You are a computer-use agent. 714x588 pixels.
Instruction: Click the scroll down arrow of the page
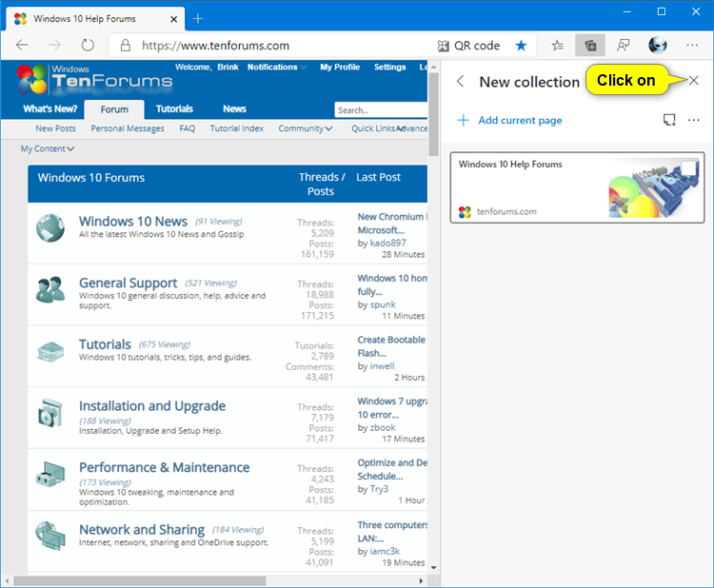(433, 567)
